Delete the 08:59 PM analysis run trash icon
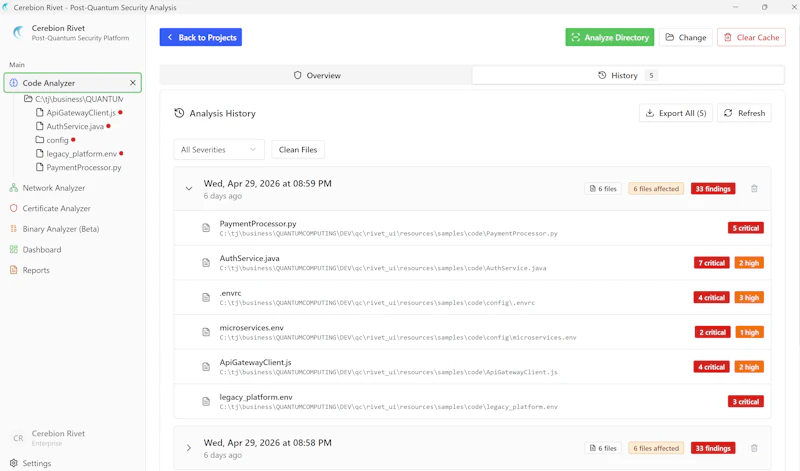800x471 pixels. (754, 189)
